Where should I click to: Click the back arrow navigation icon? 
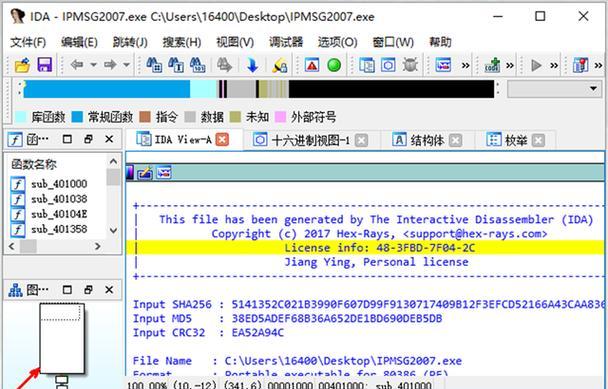(x=77, y=64)
